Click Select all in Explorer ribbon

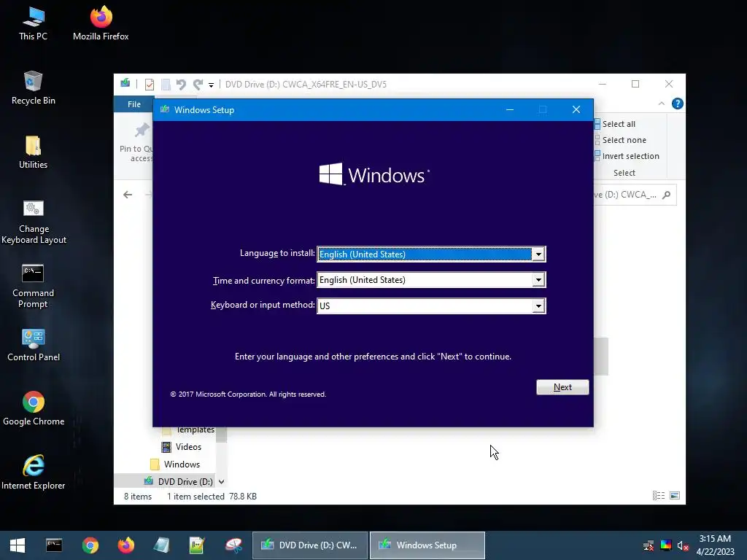pos(615,124)
